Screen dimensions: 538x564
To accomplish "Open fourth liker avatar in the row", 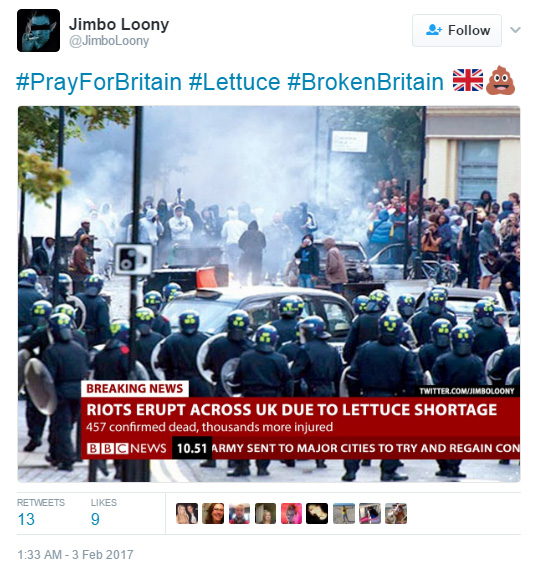I will pos(265,513).
